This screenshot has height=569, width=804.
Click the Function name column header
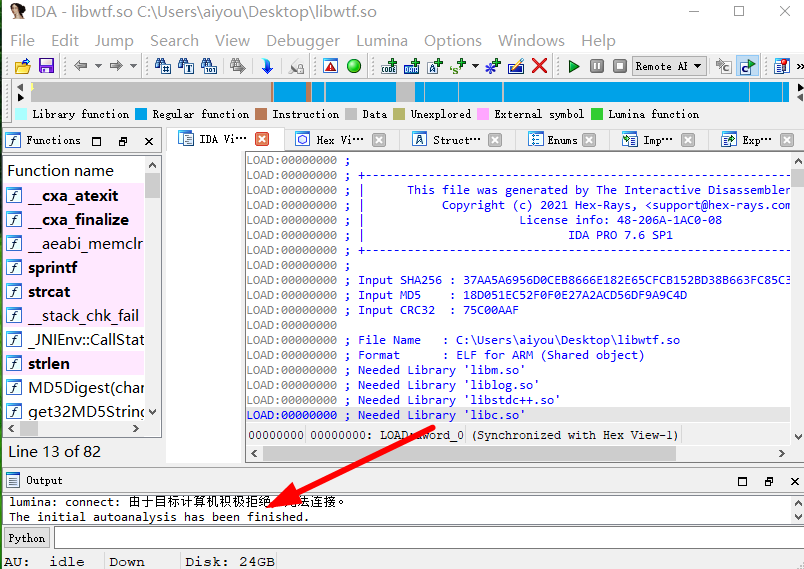coord(74,170)
